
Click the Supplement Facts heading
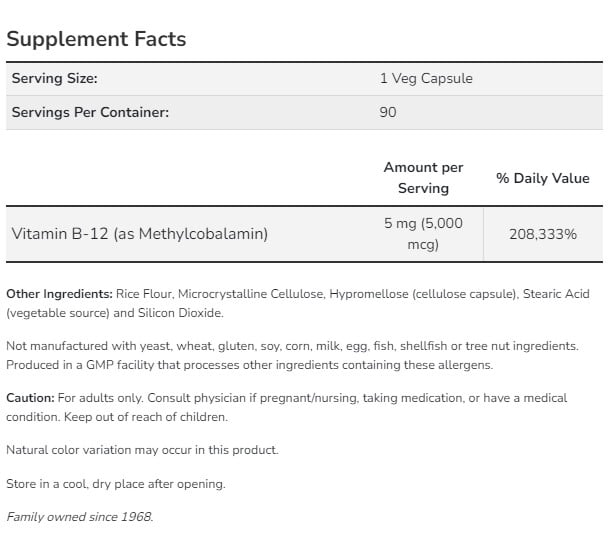tap(96, 39)
